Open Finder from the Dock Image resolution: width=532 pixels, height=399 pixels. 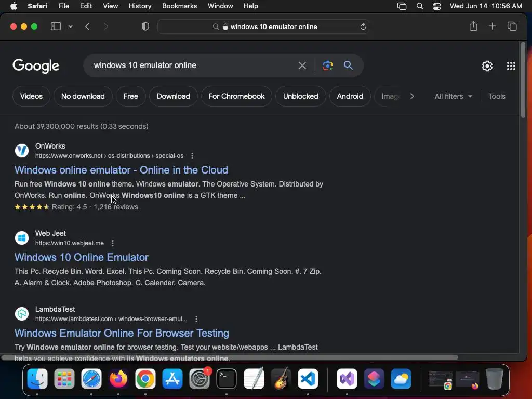[x=37, y=379]
